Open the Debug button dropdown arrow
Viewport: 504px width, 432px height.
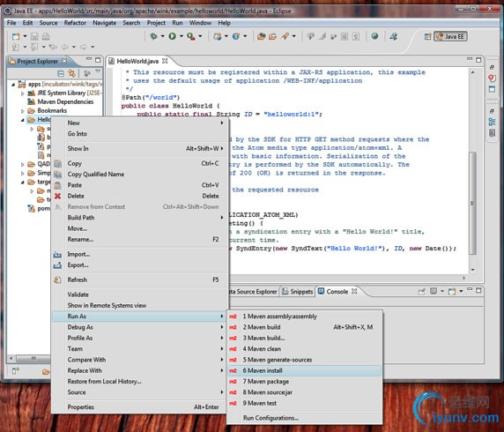162,36
